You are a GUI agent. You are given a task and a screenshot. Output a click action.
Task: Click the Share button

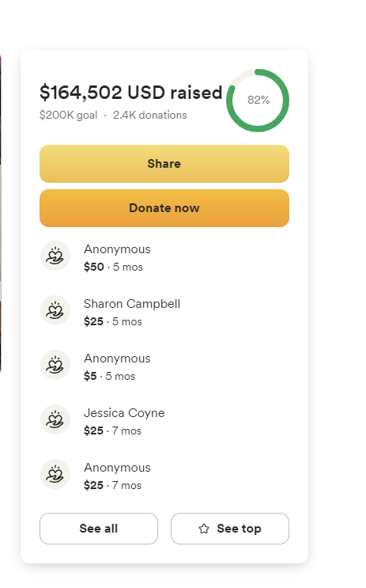(164, 164)
